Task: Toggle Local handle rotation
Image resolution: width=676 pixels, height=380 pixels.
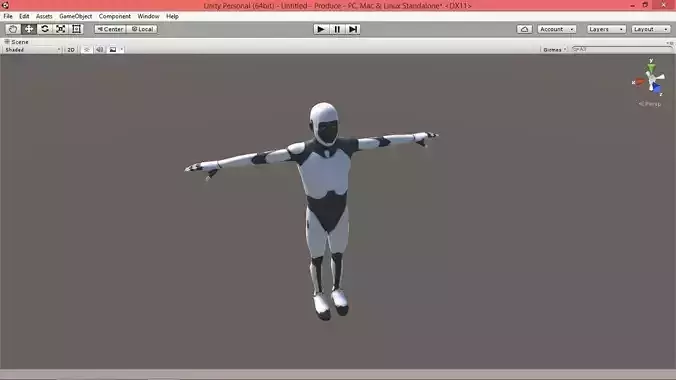Action: [x=142, y=29]
